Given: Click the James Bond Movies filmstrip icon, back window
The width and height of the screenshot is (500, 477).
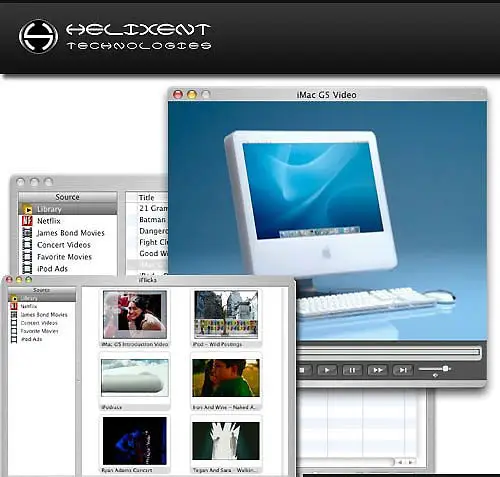Looking at the screenshot, I should [27, 233].
